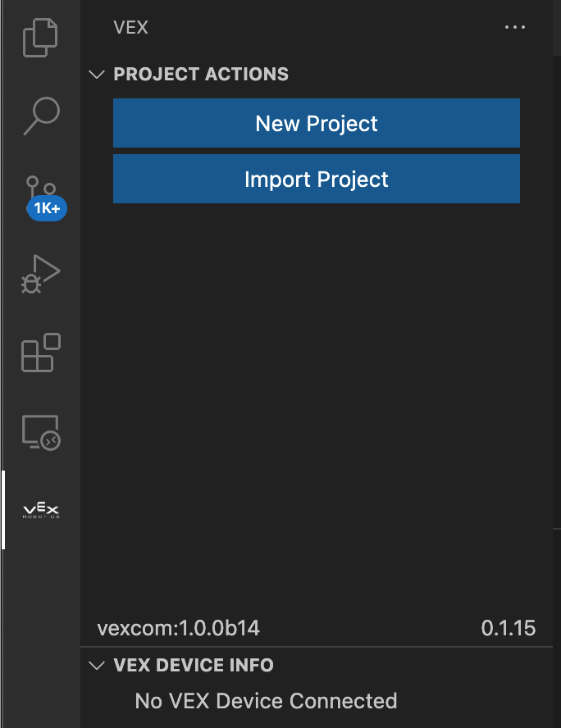Select the Search icon
This screenshot has height=728, width=561.
39,116
